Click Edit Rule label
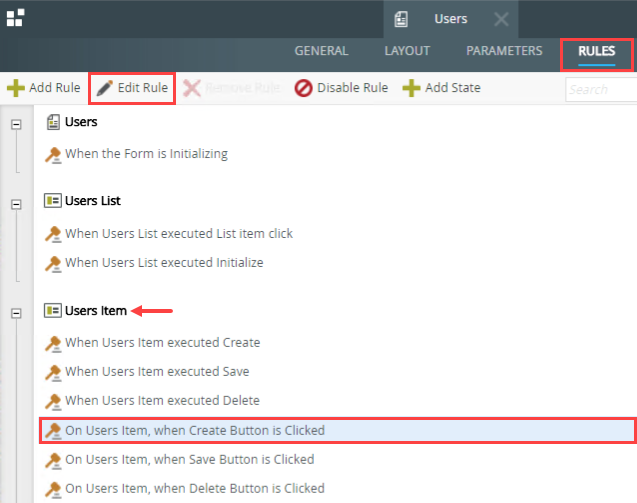Screen dimensions: 637x503 [143, 88]
